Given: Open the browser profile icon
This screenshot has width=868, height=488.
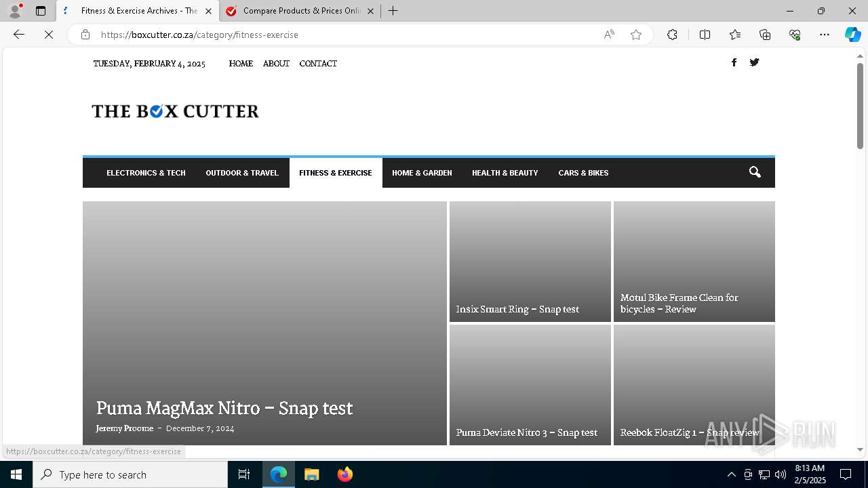Looking at the screenshot, I should pos(14,11).
